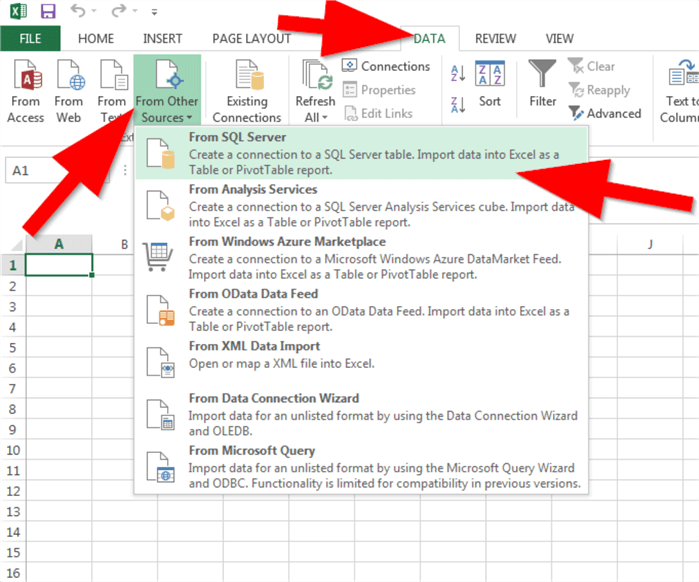Click the Excel application icon
Image resolution: width=699 pixels, height=582 pixels.
19,11
